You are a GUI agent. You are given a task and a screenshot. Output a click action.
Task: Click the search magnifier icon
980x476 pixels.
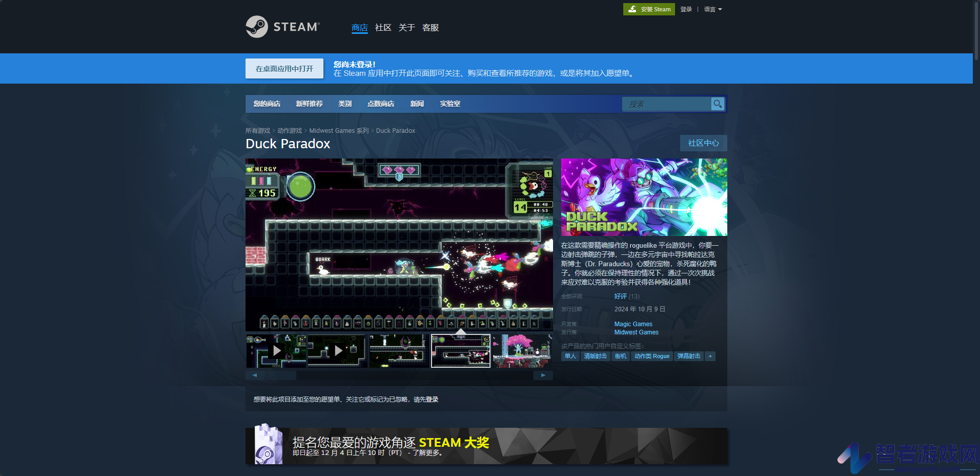[x=718, y=104]
